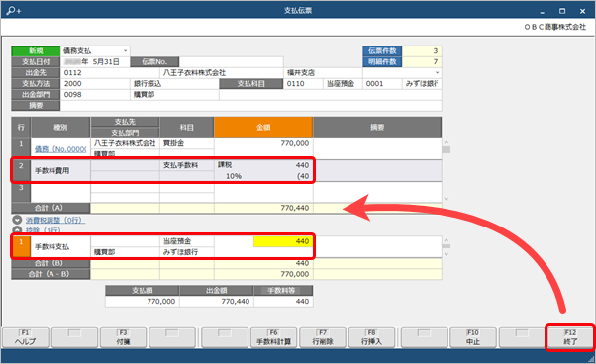This screenshot has height=364, width=596.
Task: Click the search-plus icon in title bar
Action: click(14, 10)
